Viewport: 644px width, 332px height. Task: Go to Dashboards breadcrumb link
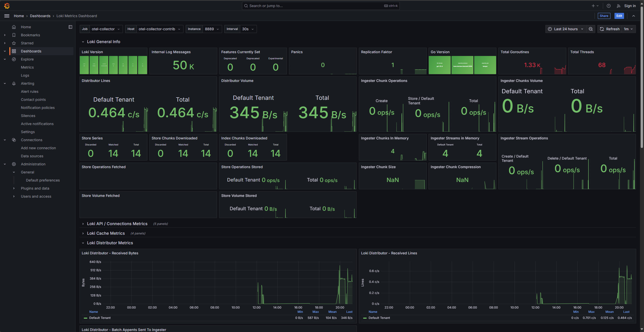pyautogui.click(x=40, y=16)
